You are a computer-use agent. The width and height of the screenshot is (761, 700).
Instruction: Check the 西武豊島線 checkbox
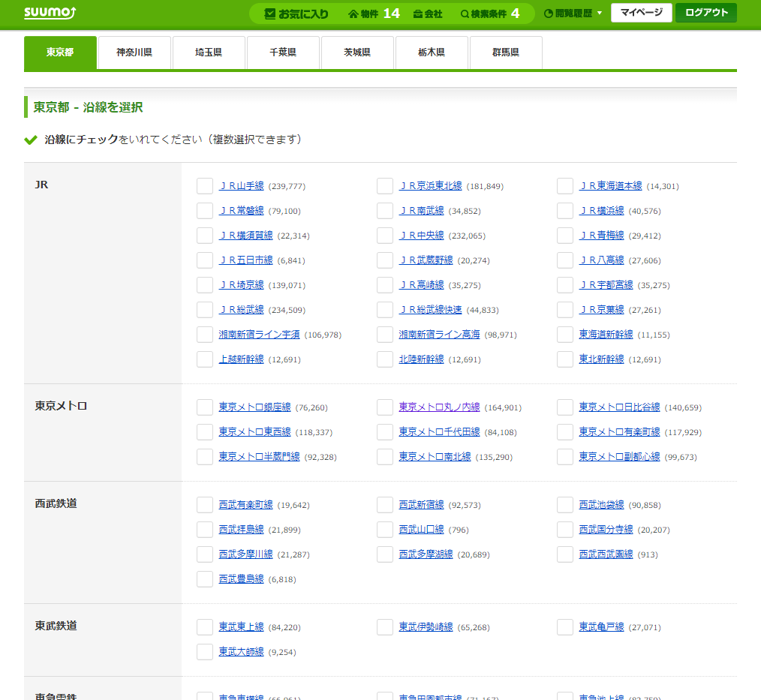205,578
